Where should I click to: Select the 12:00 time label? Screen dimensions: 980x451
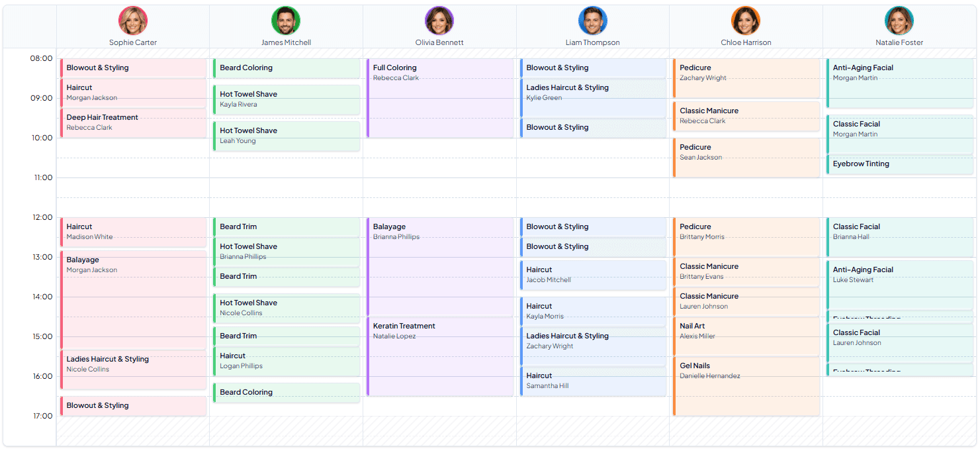click(x=41, y=217)
